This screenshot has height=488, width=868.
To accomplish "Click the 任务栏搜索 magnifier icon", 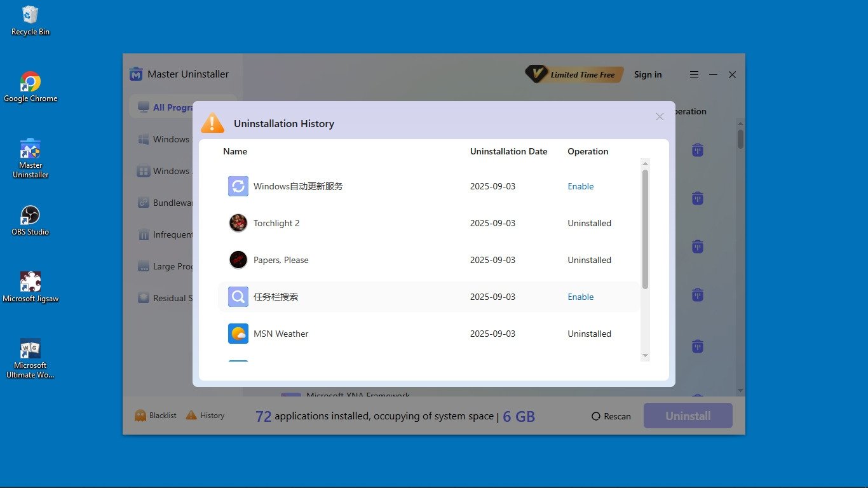I will click(238, 297).
